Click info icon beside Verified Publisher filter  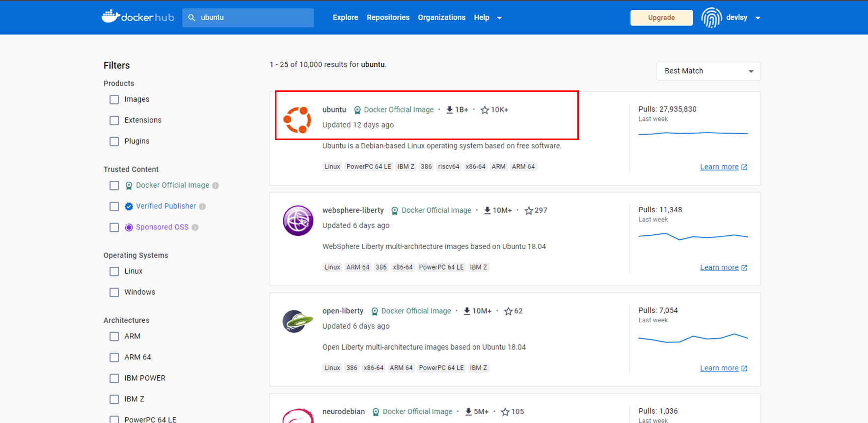(x=202, y=206)
